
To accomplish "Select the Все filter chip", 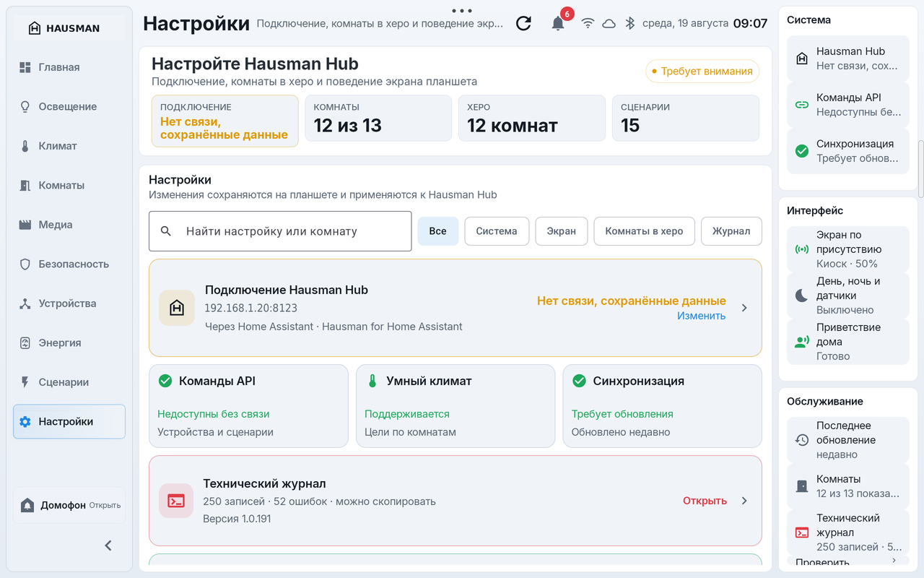I will pos(438,231).
